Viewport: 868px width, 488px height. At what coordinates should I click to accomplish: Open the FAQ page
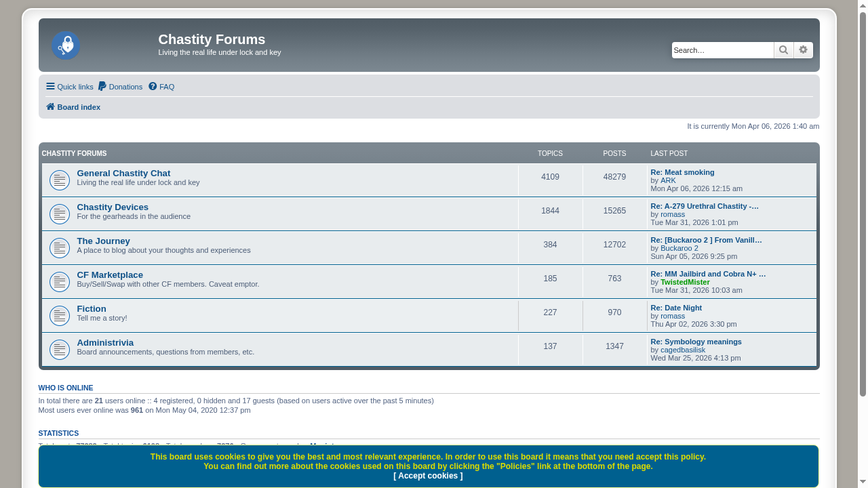click(x=161, y=87)
